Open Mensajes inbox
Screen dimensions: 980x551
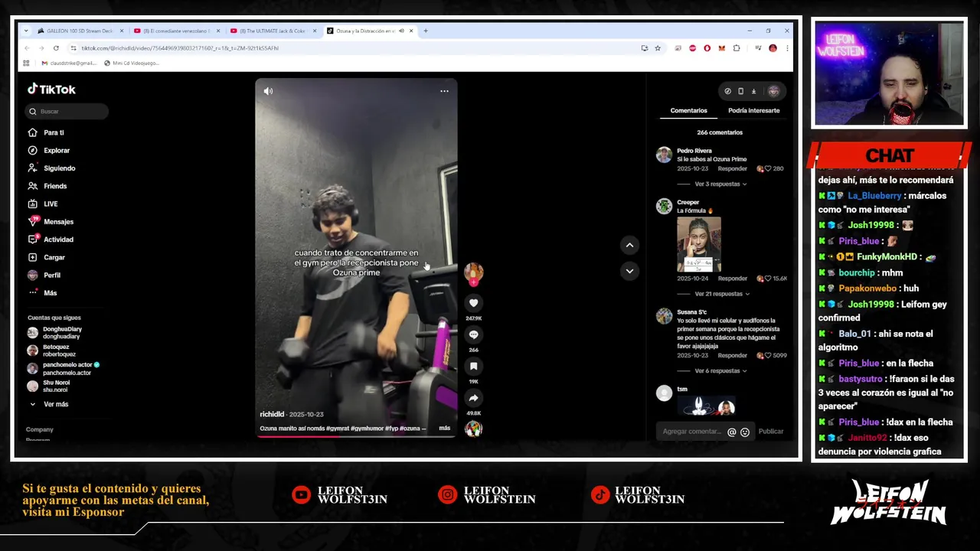[x=58, y=222]
